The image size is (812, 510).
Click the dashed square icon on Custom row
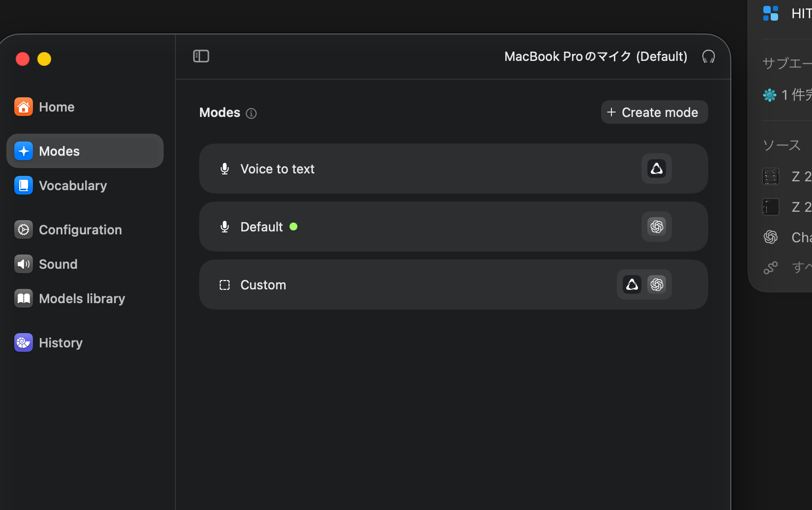225,285
